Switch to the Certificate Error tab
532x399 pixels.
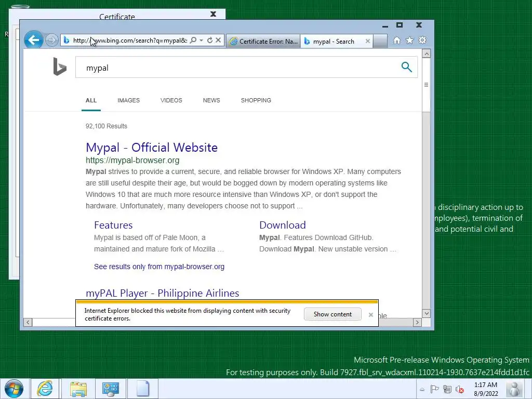click(263, 41)
